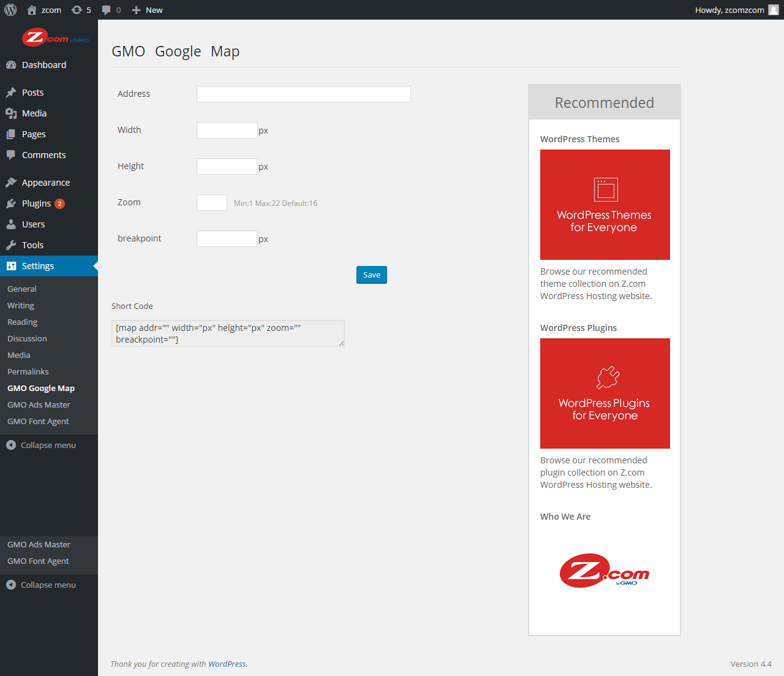The image size is (784, 676).
Task: Go to Dashboard via its gauge icon
Action: coord(11,65)
